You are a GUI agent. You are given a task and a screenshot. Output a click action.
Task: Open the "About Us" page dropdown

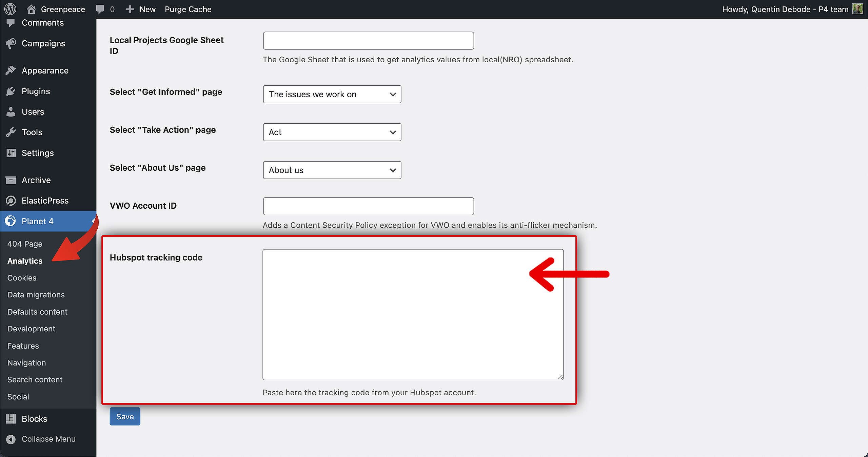click(332, 170)
